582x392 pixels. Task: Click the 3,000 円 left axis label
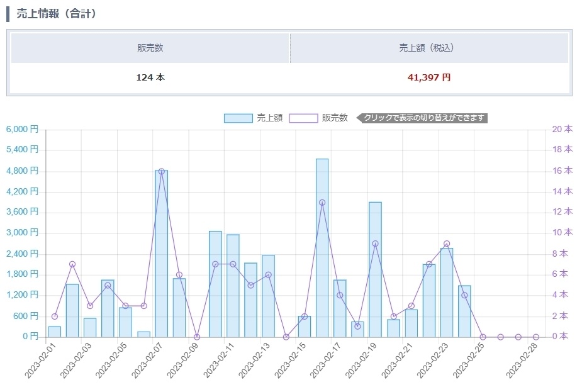[x=22, y=233]
